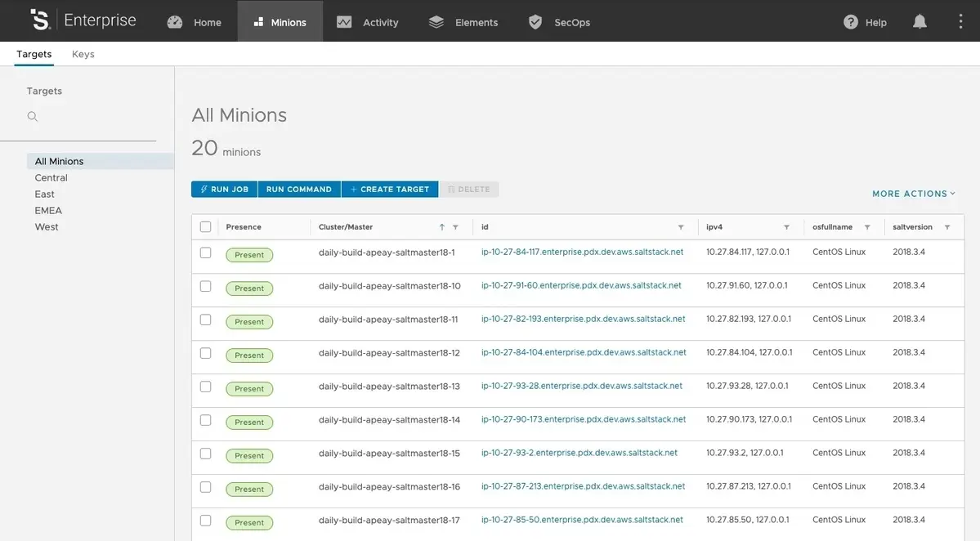Open minion link ip-10-27-91-60.enterprise.pdx.dev.aws.saltstack.net

pos(581,285)
